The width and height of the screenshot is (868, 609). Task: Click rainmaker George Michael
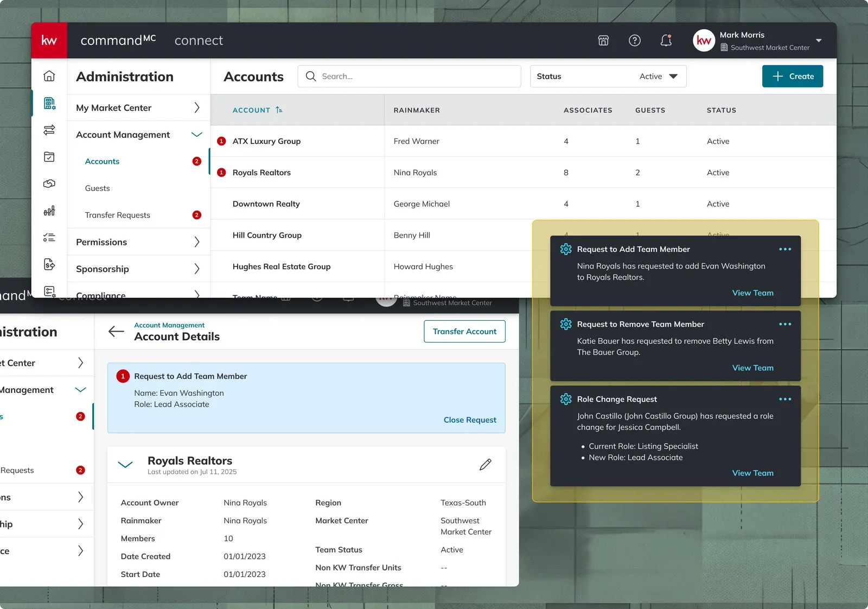pos(422,204)
